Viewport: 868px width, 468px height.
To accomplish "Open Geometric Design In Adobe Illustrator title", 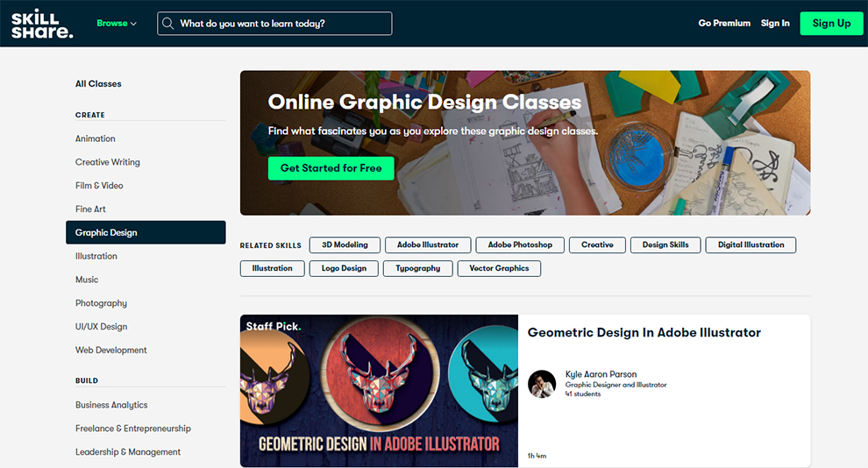I will [644, 332].
